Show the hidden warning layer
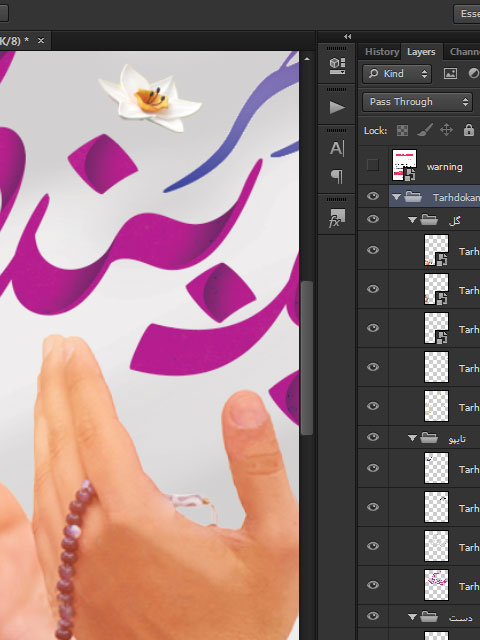The width and height of the screenshot is (480, 640). (372, 165)
